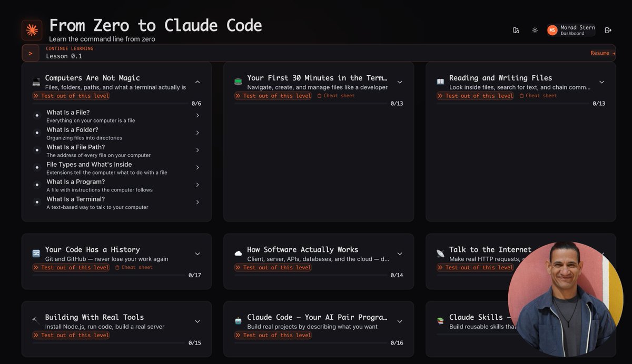Open the What Is a File Path? lesson

pos(116,150)
